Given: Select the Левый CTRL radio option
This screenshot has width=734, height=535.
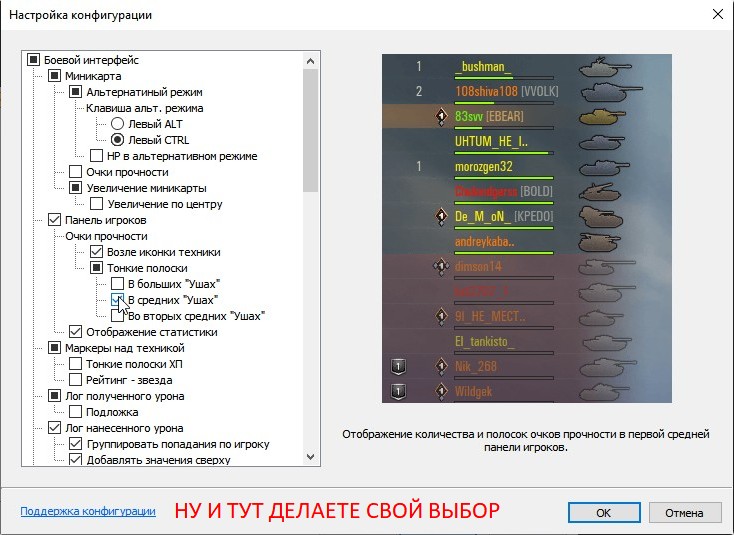Looking at the screenshot, I should tap(117, 140).
